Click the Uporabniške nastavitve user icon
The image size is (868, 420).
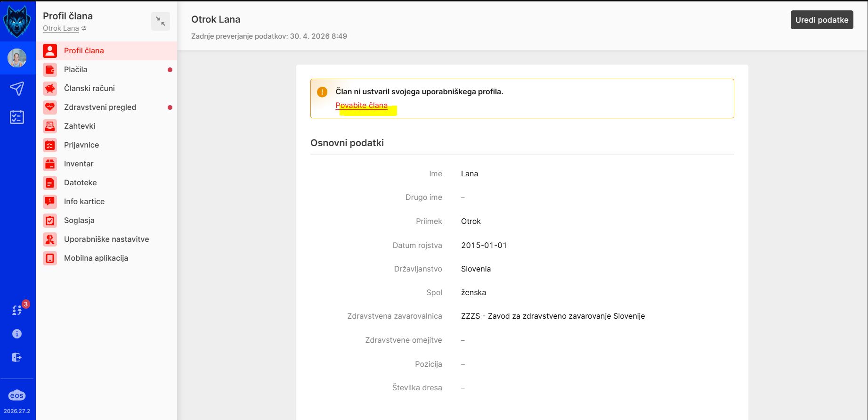[x=50, y=239]
